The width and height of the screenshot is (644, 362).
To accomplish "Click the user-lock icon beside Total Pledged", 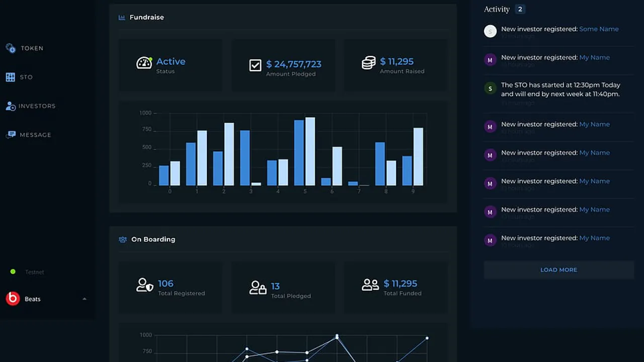I will 258,287.
